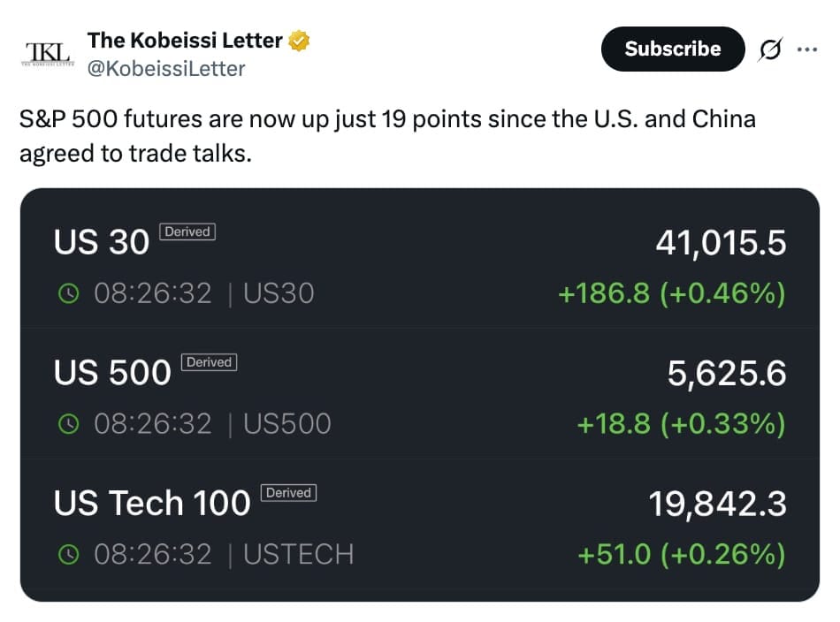Select the US Tech 100 index name

coord(152,504)
